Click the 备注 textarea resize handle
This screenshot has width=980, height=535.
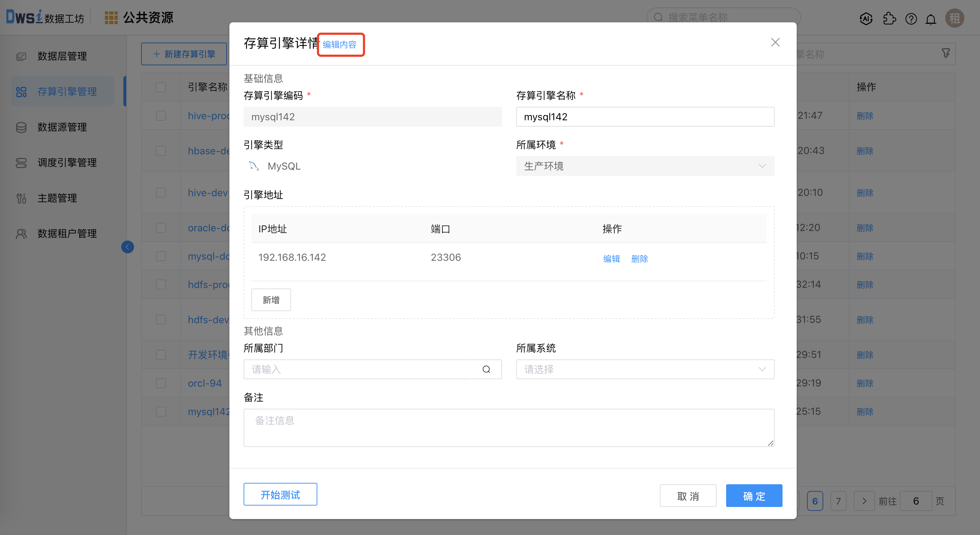(x=770, y=443)
